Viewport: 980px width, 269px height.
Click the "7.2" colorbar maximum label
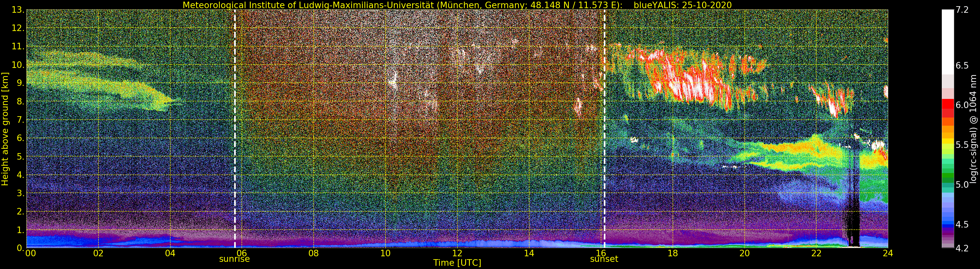tap(962, 10)
